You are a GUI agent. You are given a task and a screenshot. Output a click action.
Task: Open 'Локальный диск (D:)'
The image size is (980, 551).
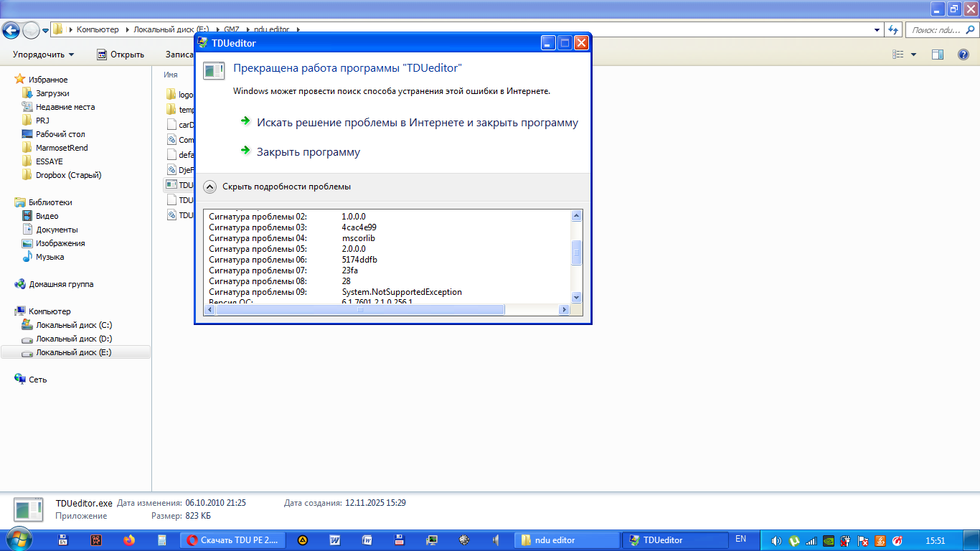[74, 339]
